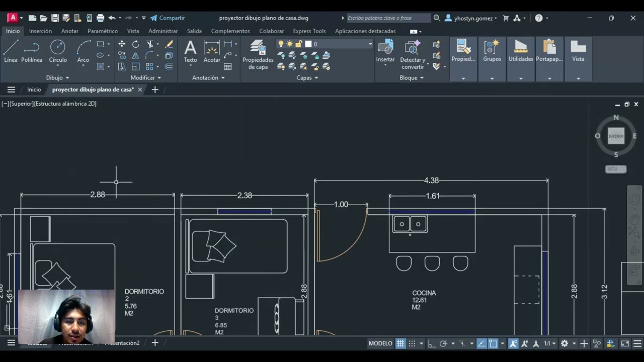The image size is (644, 362).
Task: Click the MODELO status bar button
Action: (x=380, y=343)
